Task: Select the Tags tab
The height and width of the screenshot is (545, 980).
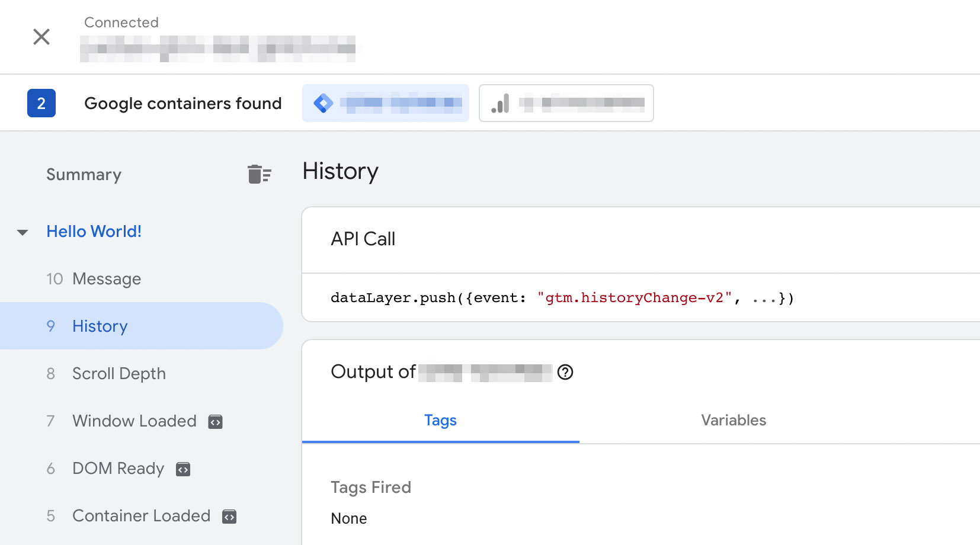Action: click(x=440, y=420)
